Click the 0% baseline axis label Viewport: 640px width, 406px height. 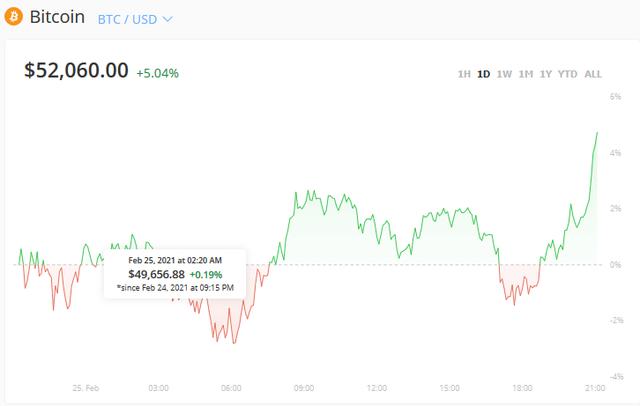[x=617, y=264]
